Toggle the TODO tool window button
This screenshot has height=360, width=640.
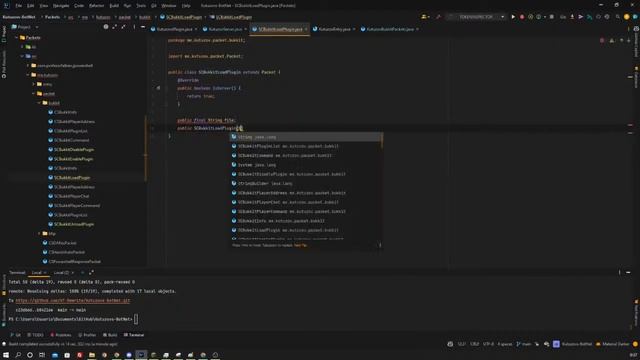(x=35, y=335)
